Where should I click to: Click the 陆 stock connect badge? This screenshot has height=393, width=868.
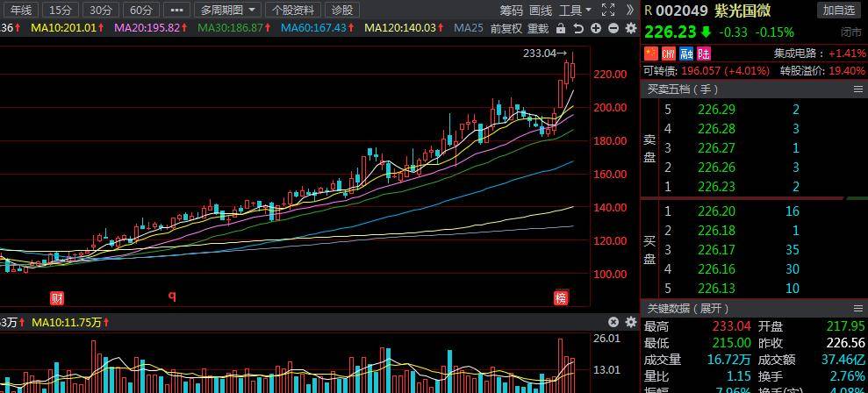pos(704,54)
